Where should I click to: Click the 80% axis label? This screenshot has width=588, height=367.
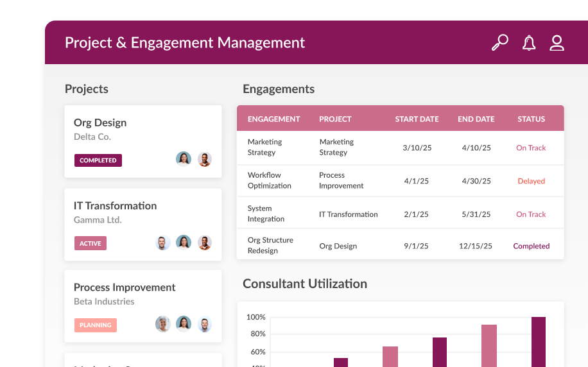(x=258, y=334)
